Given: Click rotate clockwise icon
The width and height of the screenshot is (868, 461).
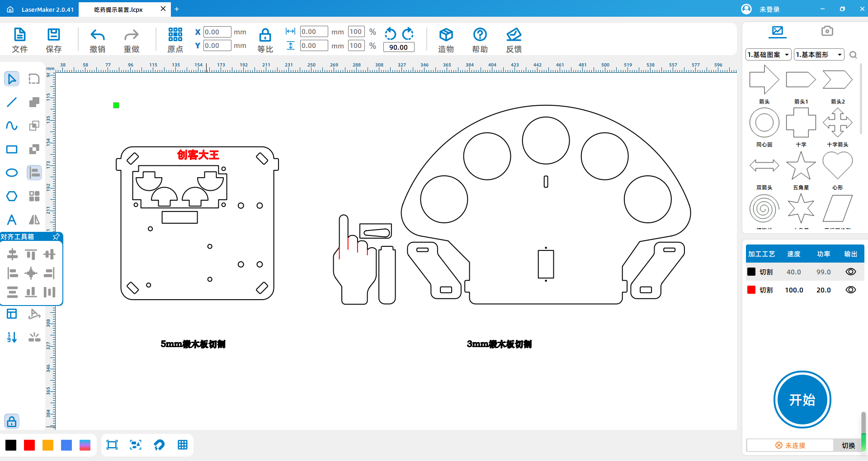Looking at the screenshot, I should coord(408,34).
